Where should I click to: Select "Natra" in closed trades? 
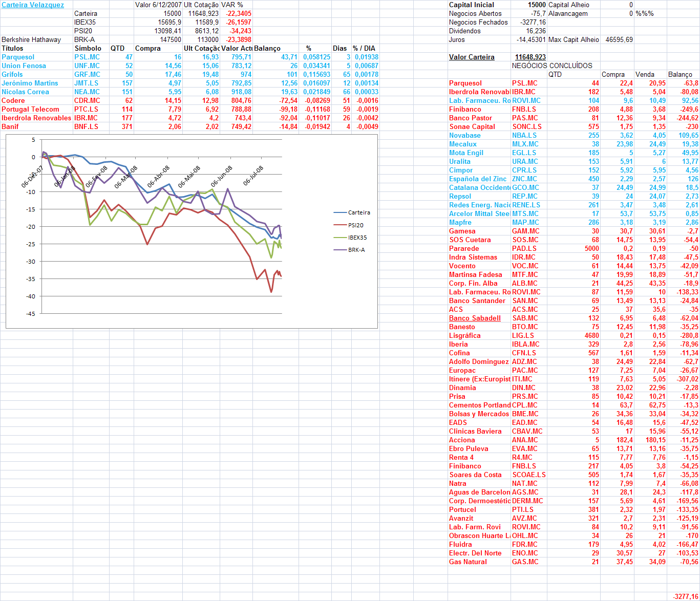click(458, 484)
